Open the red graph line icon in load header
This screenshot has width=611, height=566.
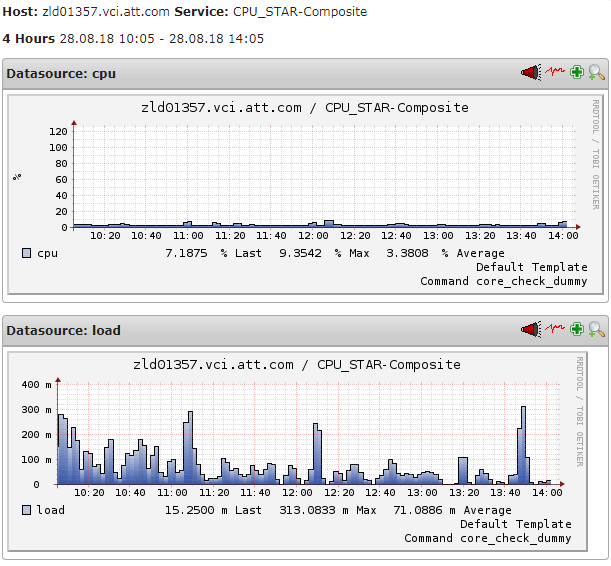555,328
